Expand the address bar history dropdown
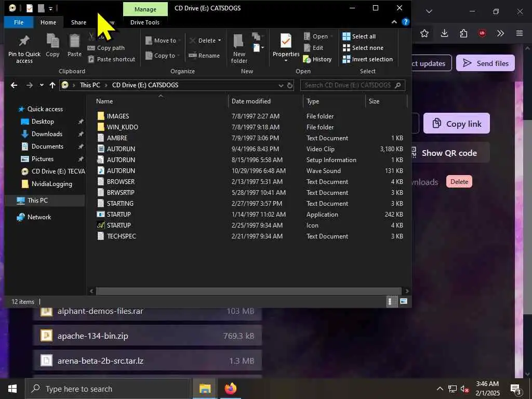 (x=281, y=86)
